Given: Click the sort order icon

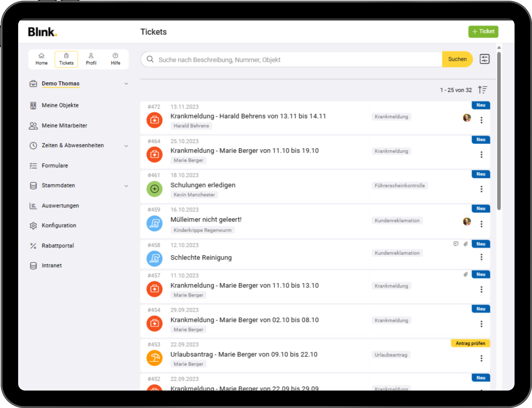Looking at the screenshot, I should pyautogui.click(x=482, y=90).
